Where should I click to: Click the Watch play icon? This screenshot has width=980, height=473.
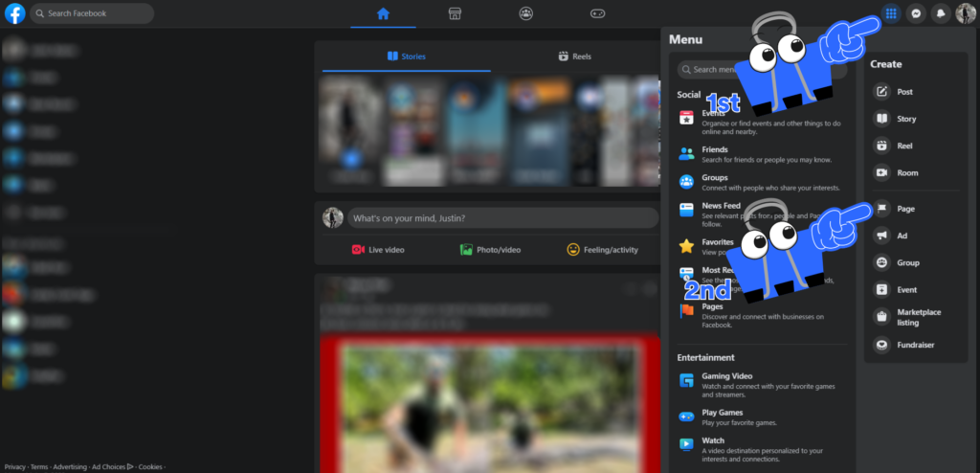click(x=686, y=445)
